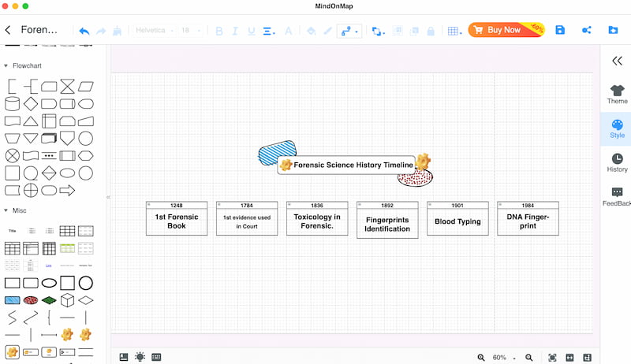The height and width of the screenshot is (364, 631).
Task: Go back using the left chevron arrow
Action: pyautogui.click(x=8, y=30)
